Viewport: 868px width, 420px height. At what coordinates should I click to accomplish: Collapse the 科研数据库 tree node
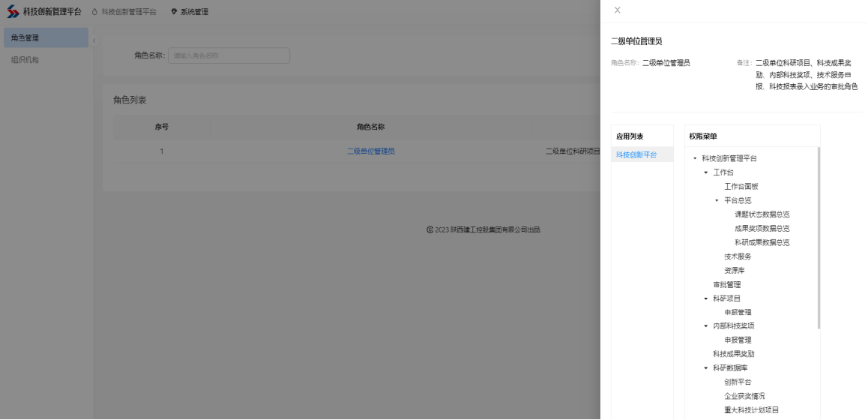[x=706, y=368]
